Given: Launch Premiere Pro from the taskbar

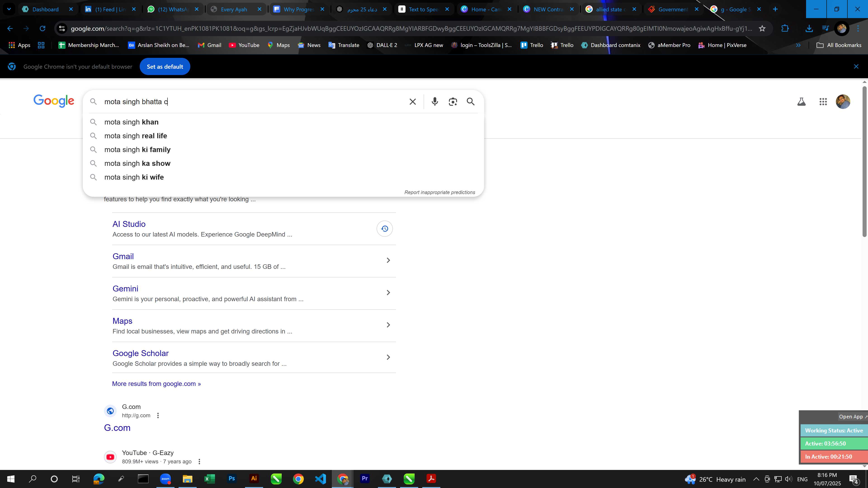Looking at the screenshot, I should tap(365, 479).
